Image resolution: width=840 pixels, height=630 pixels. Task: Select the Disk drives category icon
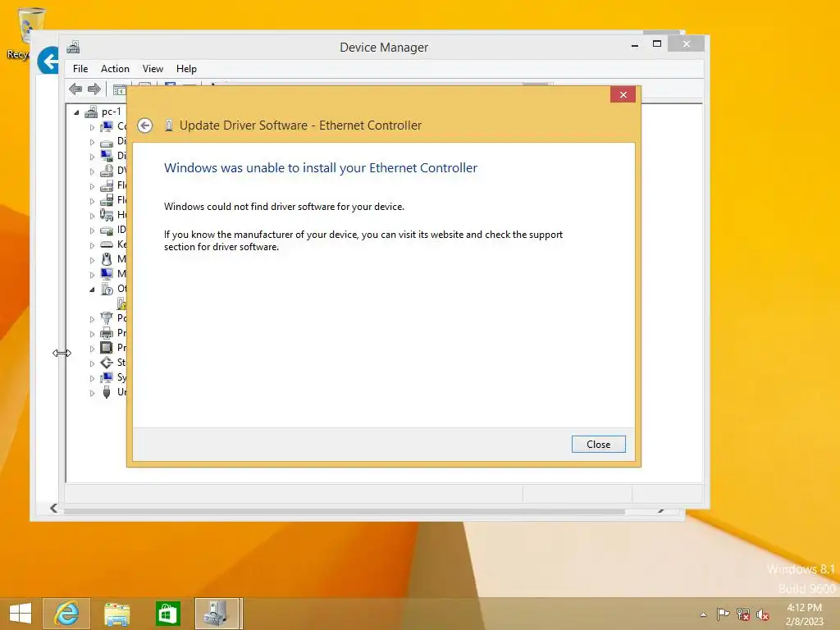[107, 142]
